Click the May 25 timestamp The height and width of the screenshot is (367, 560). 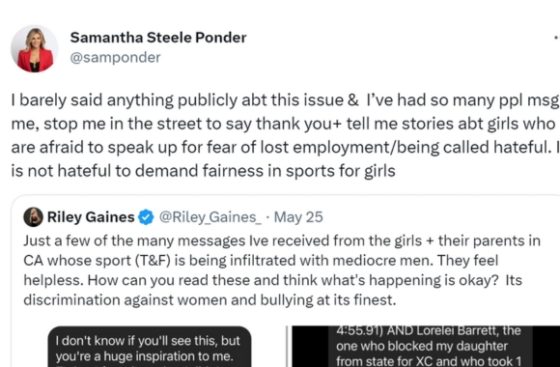(298, 217)
